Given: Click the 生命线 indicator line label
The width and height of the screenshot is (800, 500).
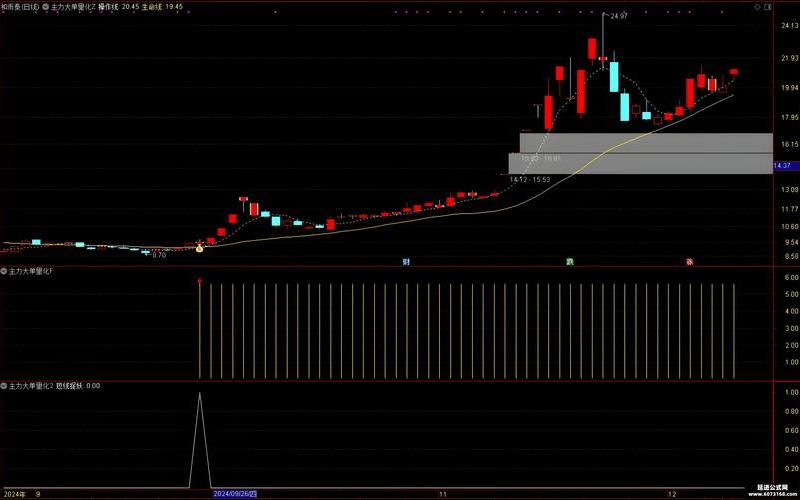Looking at the screenshot, I should 153,6.
